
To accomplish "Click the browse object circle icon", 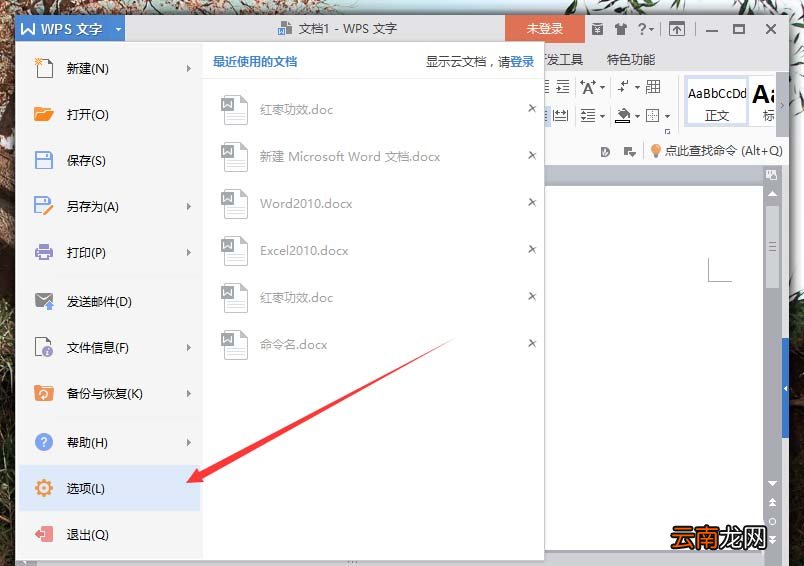I will tap(772, 521).
